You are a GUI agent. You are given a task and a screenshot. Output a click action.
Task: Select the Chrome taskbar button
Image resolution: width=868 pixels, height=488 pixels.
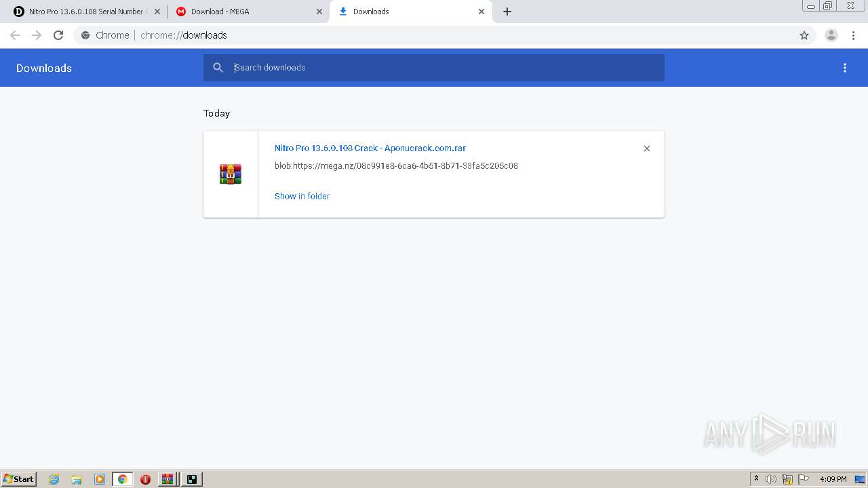pyautogui.click(x=122, y=479)
